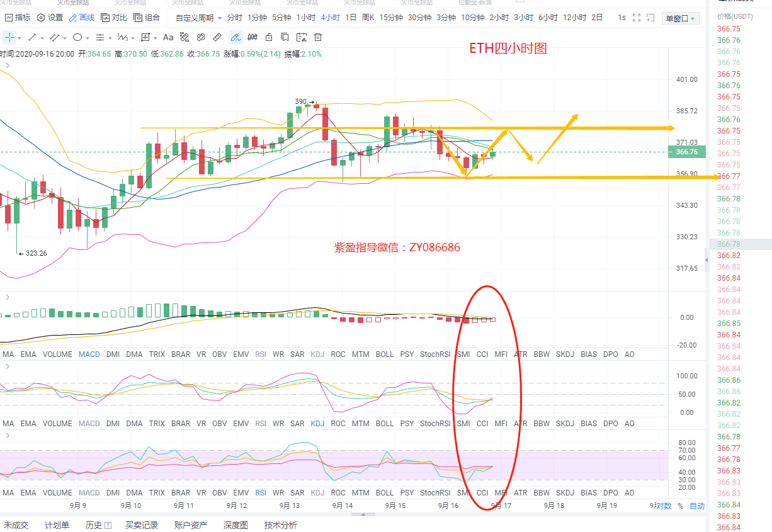
Task: Toggle 对数 logarithmic scale
Action: [664, 506]
